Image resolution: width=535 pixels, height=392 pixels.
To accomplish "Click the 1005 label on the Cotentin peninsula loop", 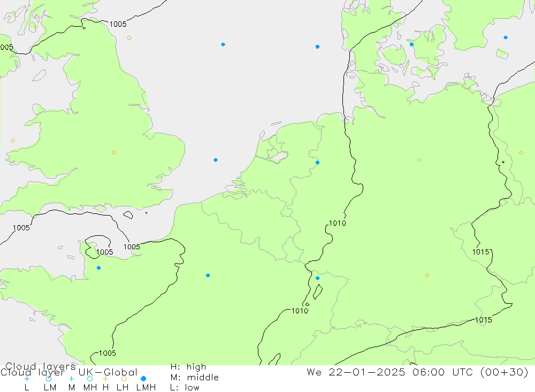I will pos(104,252).
